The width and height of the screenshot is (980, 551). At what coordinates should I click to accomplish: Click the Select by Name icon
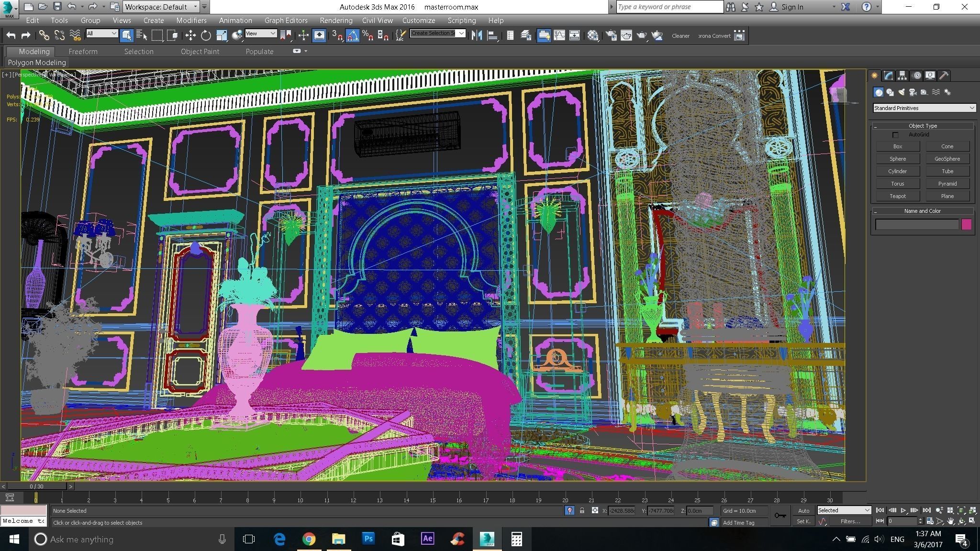tap(142, 35)
